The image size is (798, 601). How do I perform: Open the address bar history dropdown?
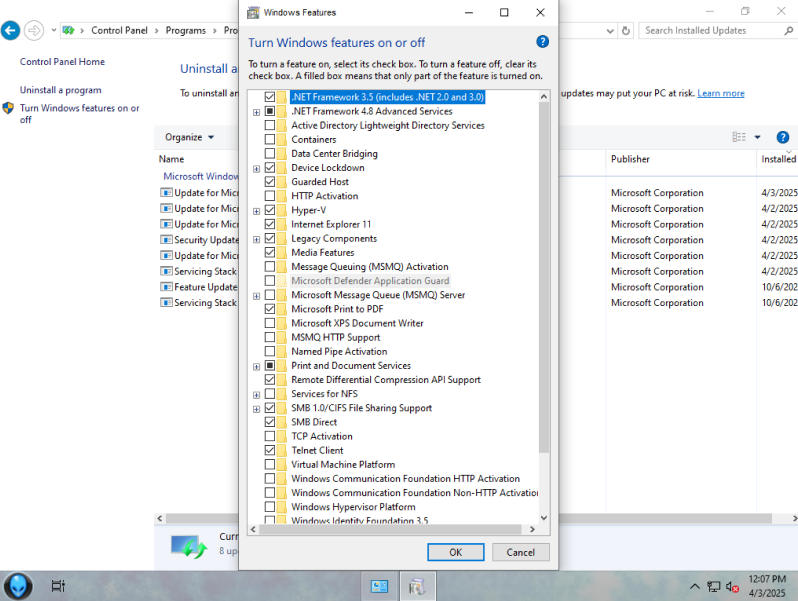610,31
